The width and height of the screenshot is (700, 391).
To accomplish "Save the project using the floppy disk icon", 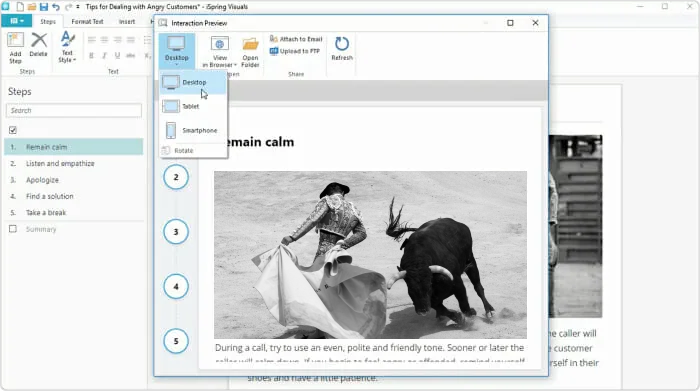I will [43, 7].
